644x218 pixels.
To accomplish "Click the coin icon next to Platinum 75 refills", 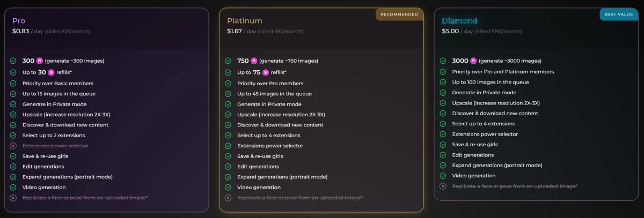I will pyautogui.click(x=266, y=72).
